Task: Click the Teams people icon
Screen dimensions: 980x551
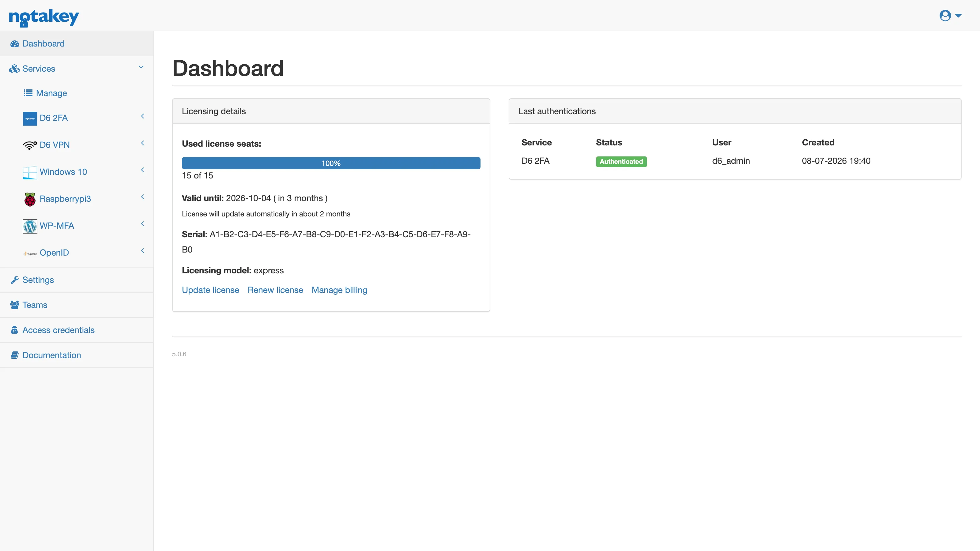Action: (14, 305)
